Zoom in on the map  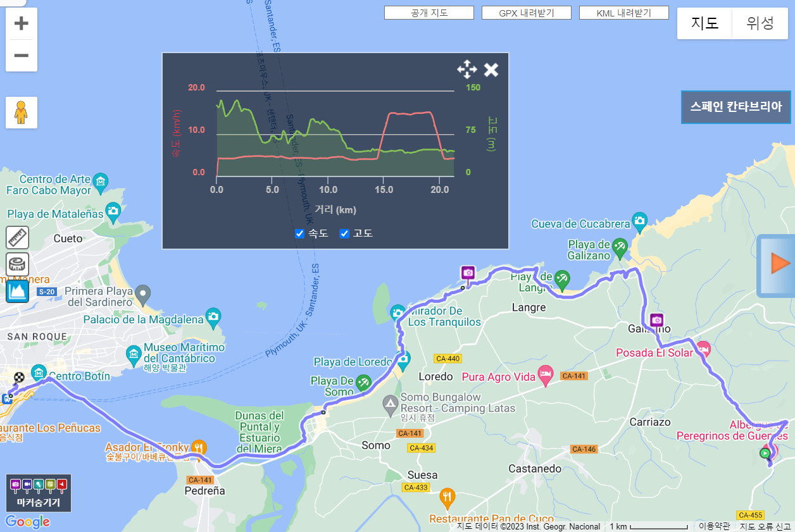point(22,24)
